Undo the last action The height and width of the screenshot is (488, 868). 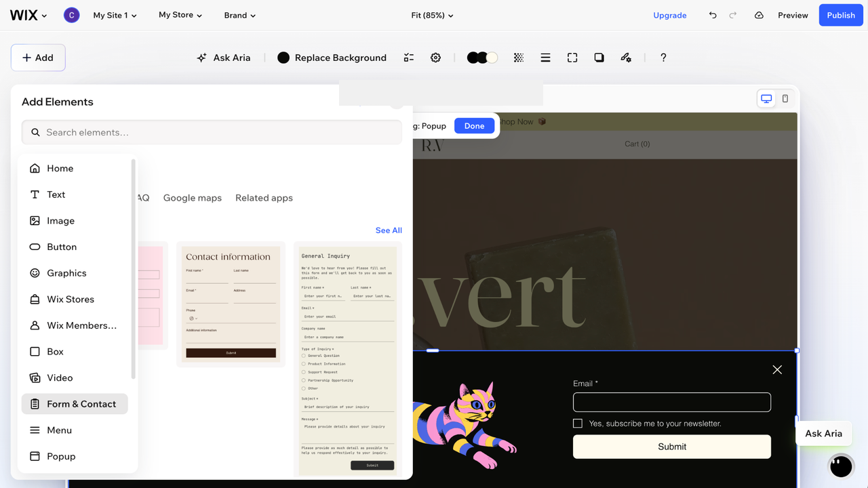[x=713, y=15]
